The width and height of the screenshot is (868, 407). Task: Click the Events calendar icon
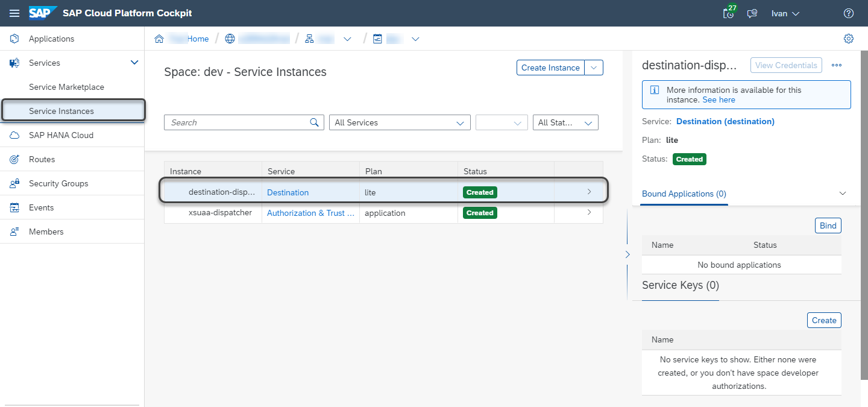14,207
